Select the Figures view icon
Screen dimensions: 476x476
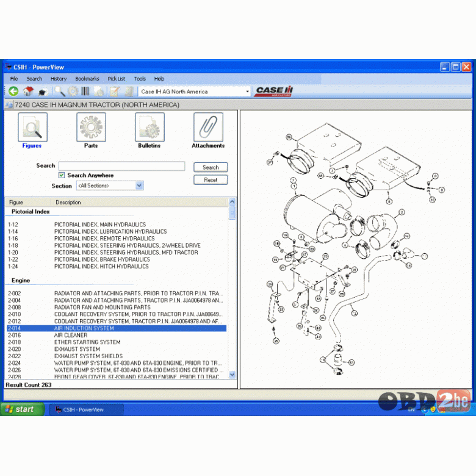(32, 127)
